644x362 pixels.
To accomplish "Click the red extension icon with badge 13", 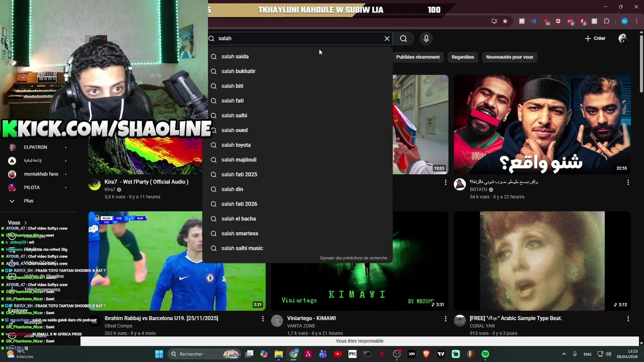I will (x=546, y=22).
